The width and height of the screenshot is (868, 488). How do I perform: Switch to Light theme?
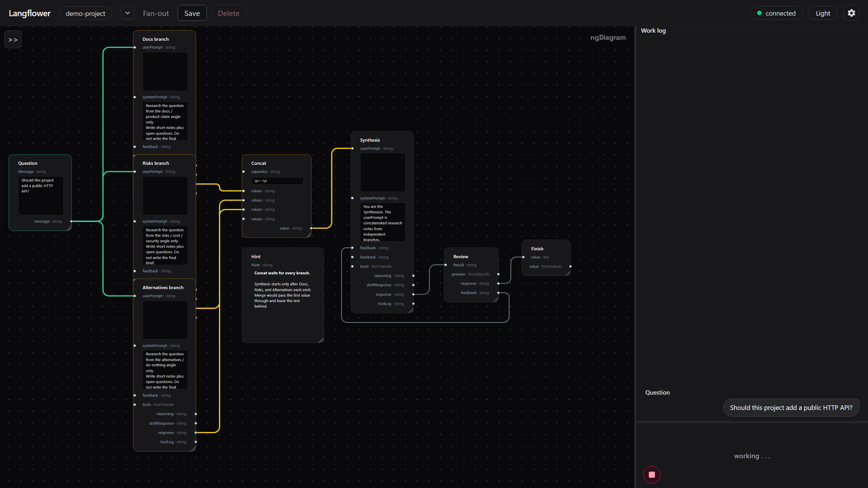click(x=823, y=13)
